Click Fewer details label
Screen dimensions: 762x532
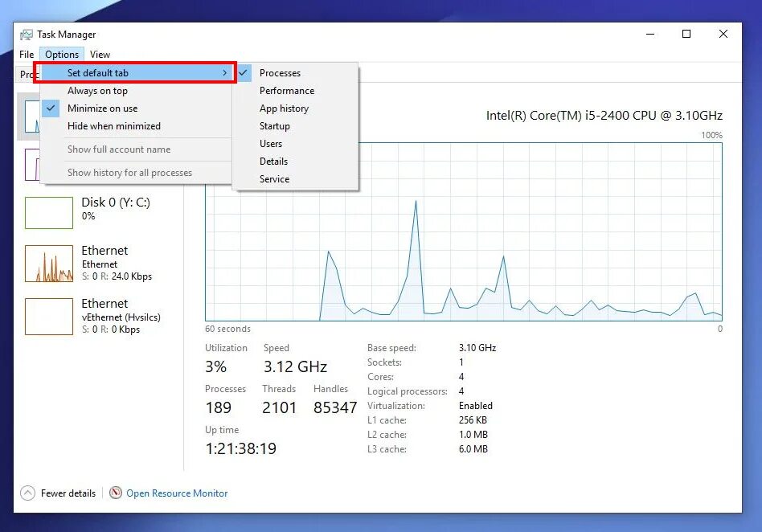tap(68, 493)
